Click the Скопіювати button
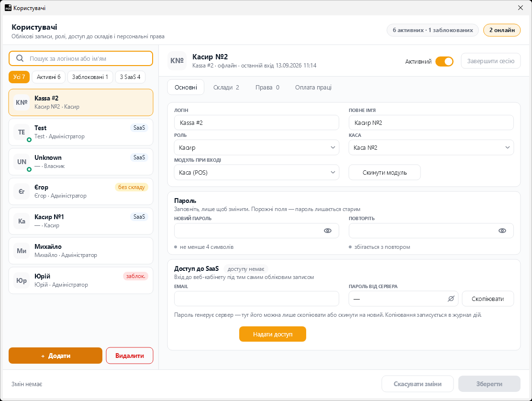The image size is (532, 401). (488, 299)
